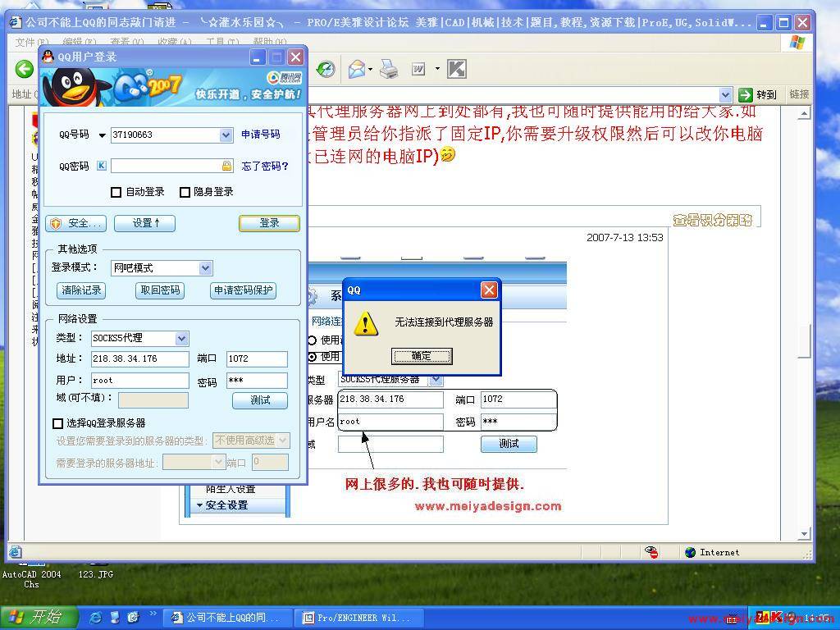Click the lock icon in password field

[226, 166]
